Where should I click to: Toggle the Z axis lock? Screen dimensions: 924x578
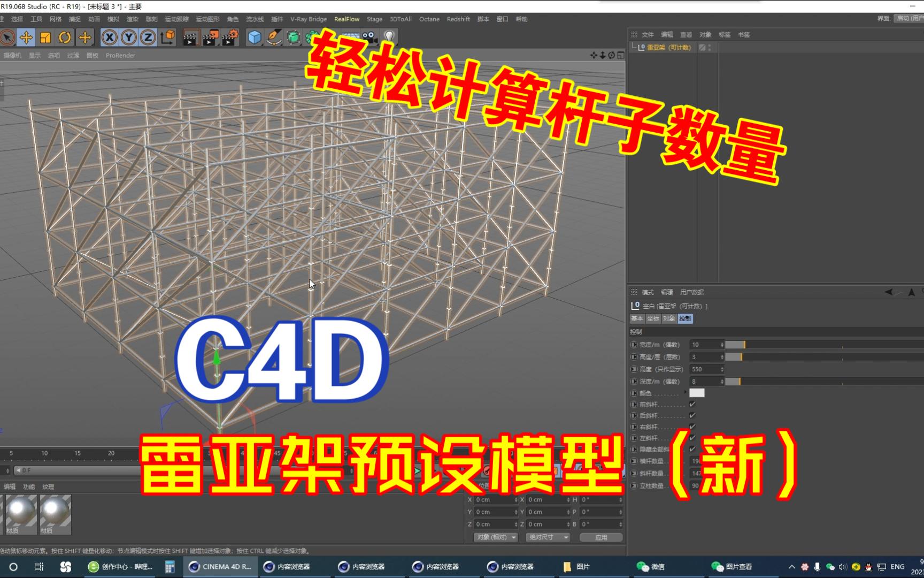148,37
